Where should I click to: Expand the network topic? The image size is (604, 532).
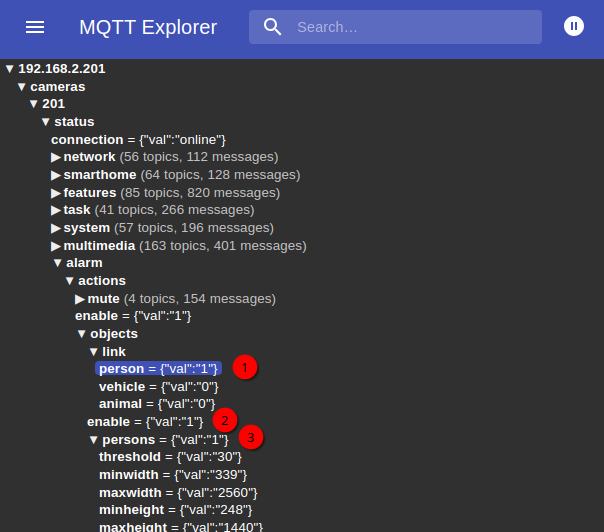tap(56, 157)
